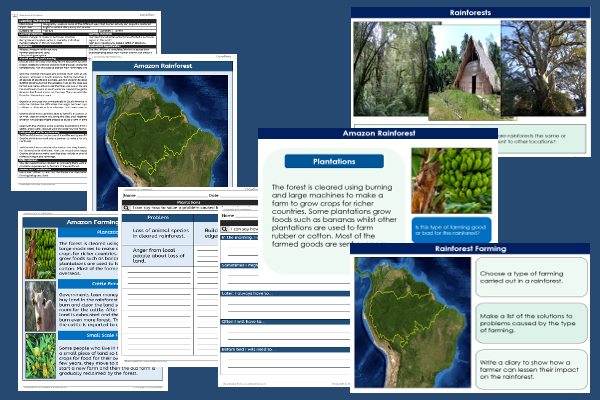Click the magnifying glass icon beside 'I can say how'

225,229
